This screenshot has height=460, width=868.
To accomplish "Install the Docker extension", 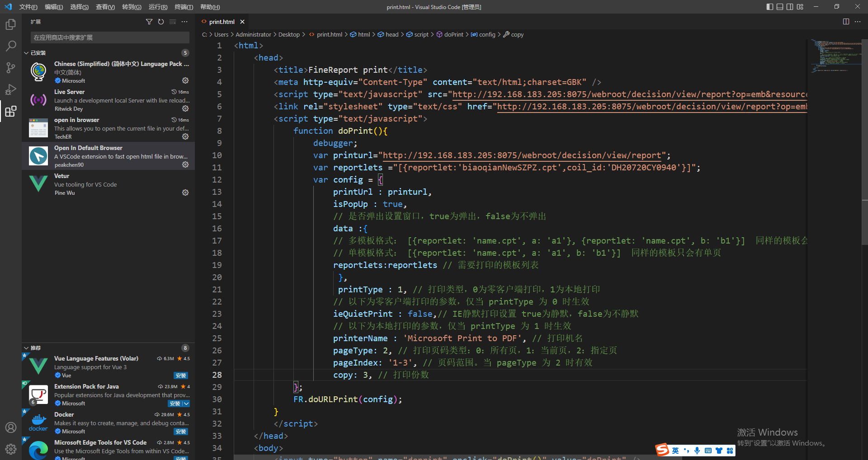I will [181, 432].
